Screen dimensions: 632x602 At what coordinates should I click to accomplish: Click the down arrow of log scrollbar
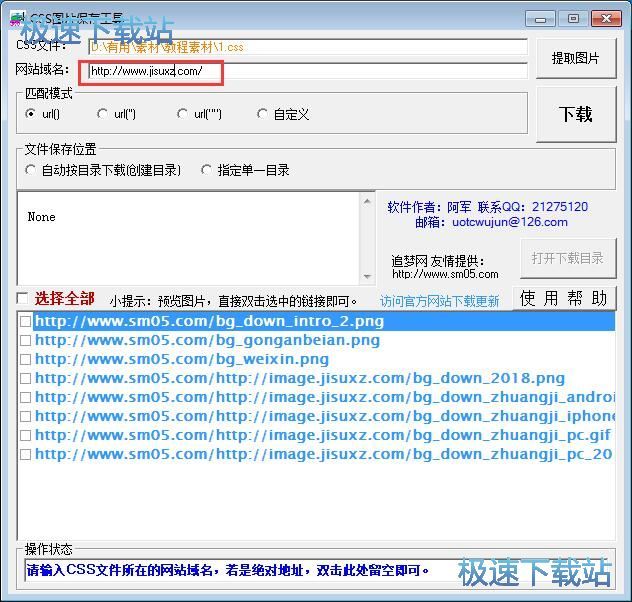pos(367,276)
